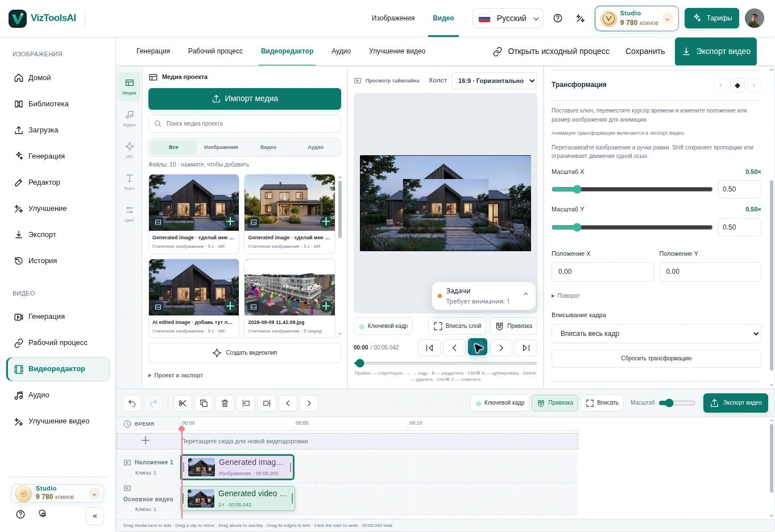Open the Вписать весь кадр dropdown
This screenshot has width=775, height=532.
[x=656, y=334]
